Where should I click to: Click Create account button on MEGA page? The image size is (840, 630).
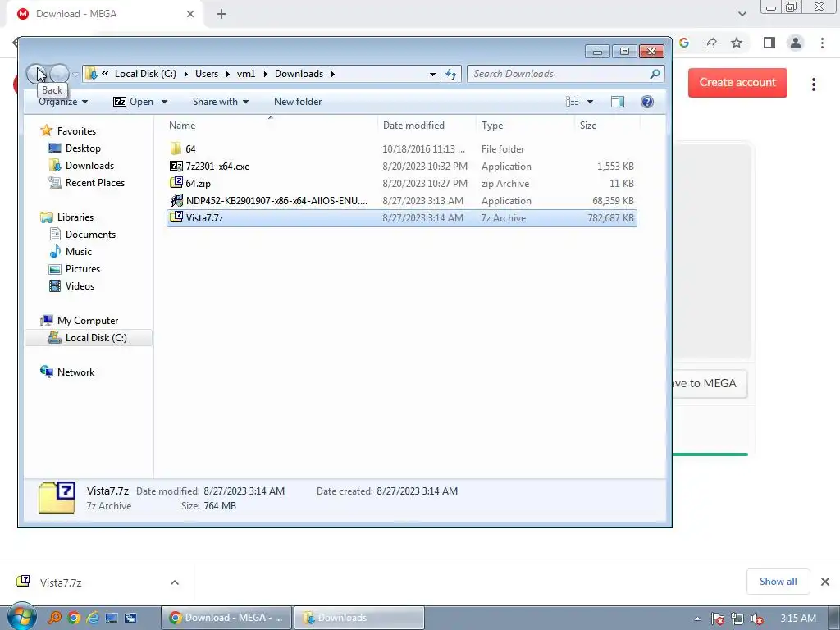737,83
